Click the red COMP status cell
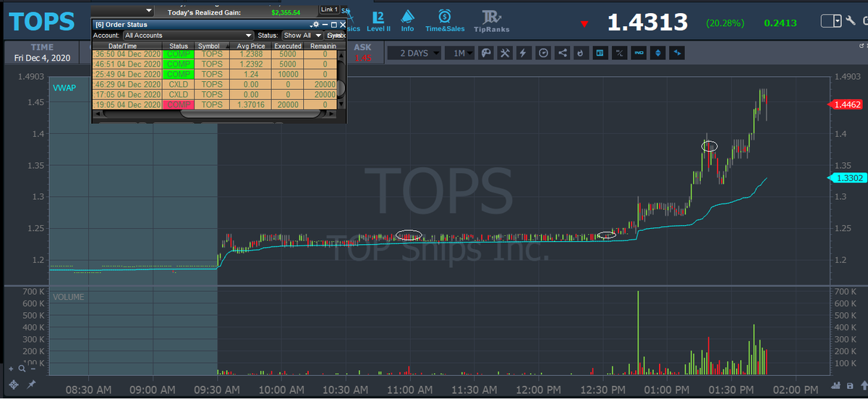Viewport: 868px width, 399px height. (178, 104)
